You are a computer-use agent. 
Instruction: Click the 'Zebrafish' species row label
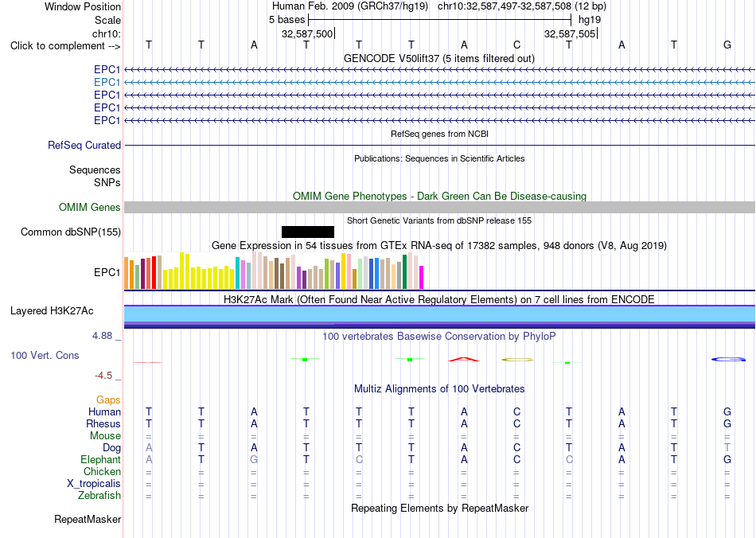pyautogui.click(x=99, y=495)
